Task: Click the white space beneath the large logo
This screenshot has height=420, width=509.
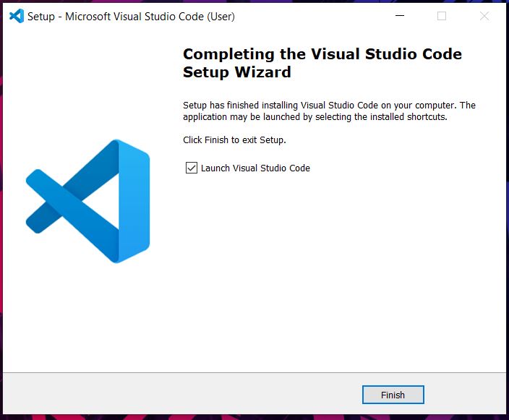Action: click(x=87, y=318)
